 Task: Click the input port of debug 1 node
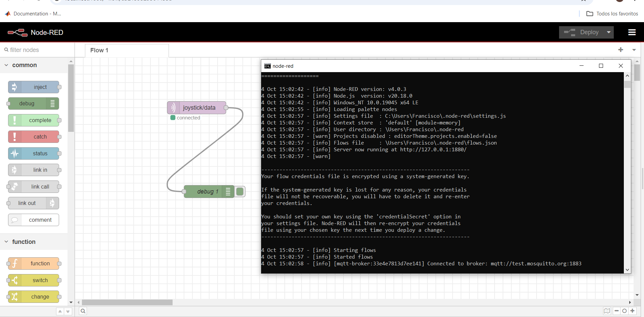point(184,192)
